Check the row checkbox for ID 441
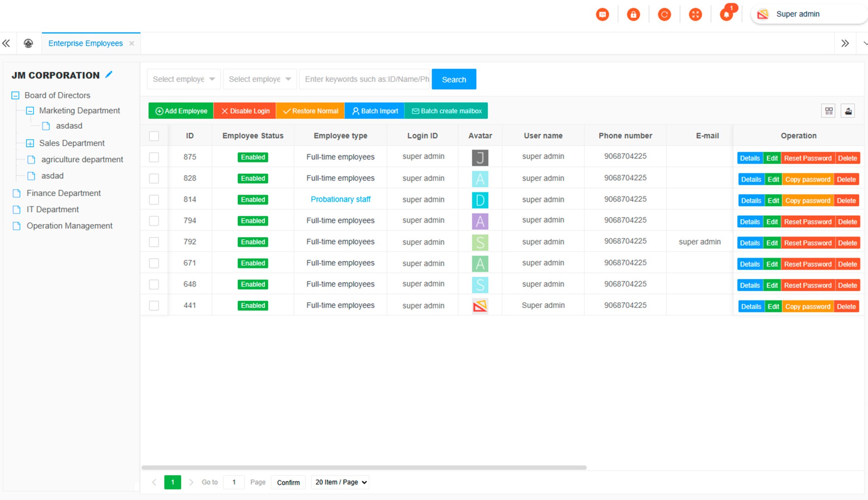 point(154,305)
